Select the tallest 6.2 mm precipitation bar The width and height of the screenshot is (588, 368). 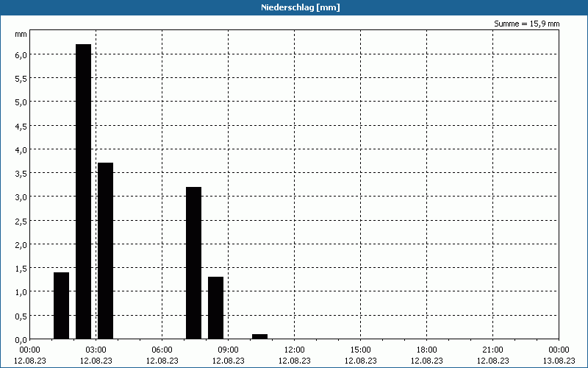[83, 191]
